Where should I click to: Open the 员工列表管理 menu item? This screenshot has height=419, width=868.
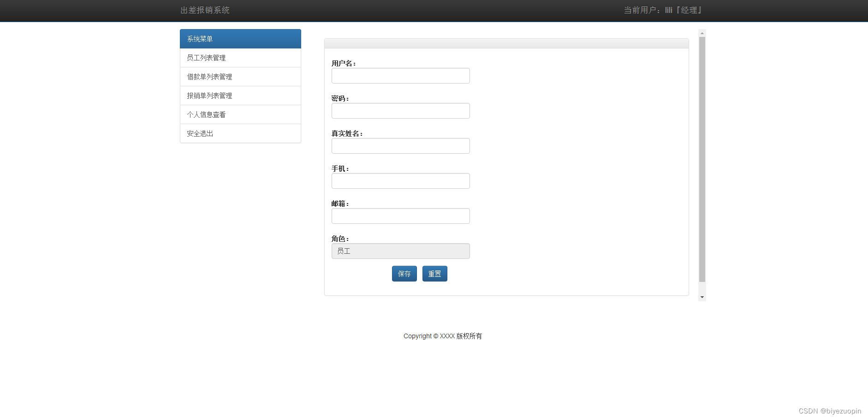pos(240,58)
